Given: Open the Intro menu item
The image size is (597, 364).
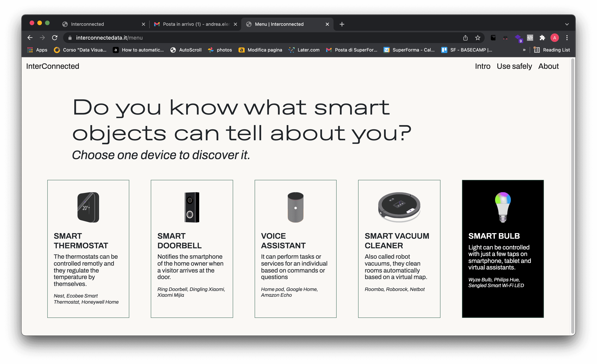Looking at the screenshot, I should click(x=482, y=66).
